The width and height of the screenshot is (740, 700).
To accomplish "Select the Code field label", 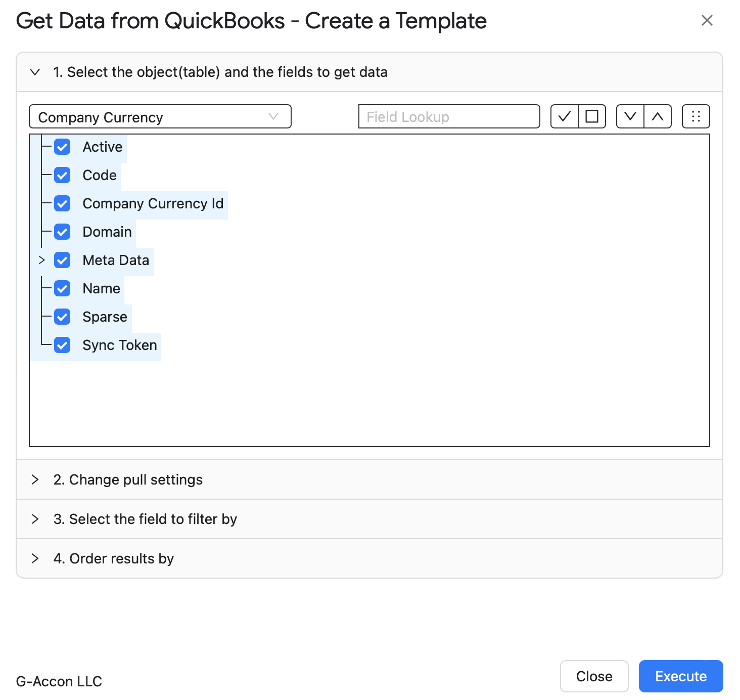I will pyautogui.click(x=100, y=176).
